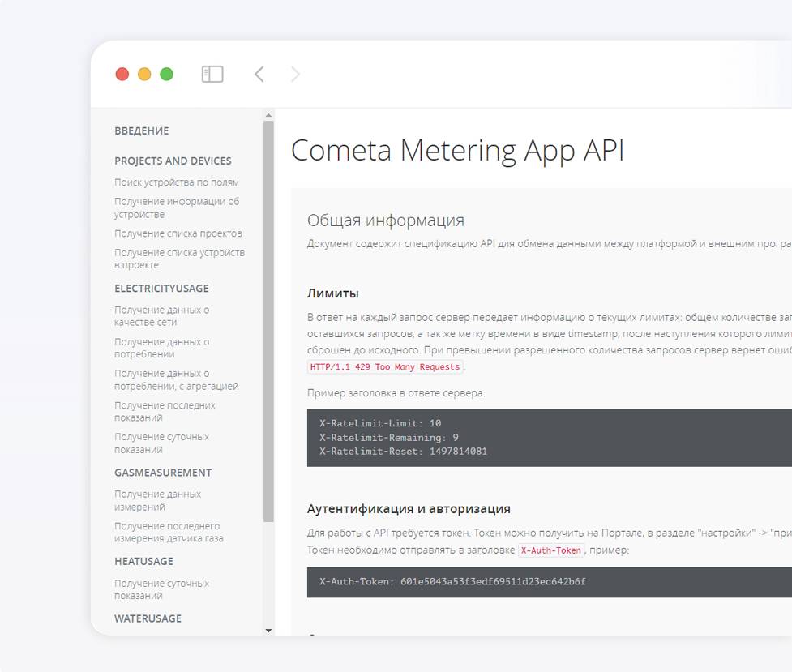The height and width of the screenshot is (672, 792).
Task: Click the sidebar scrollbar down arrow
Action: click(x=268, y=631)
